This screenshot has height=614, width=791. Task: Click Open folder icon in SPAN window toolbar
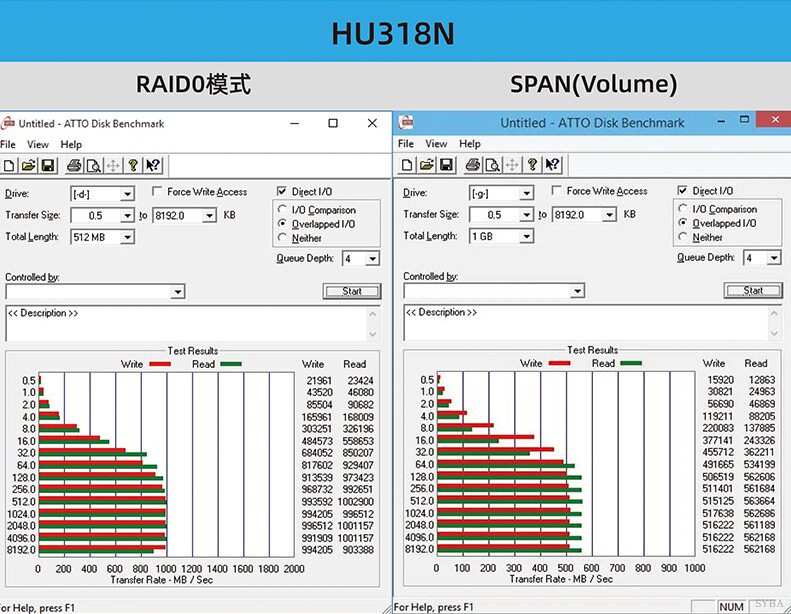pos(427,164)
